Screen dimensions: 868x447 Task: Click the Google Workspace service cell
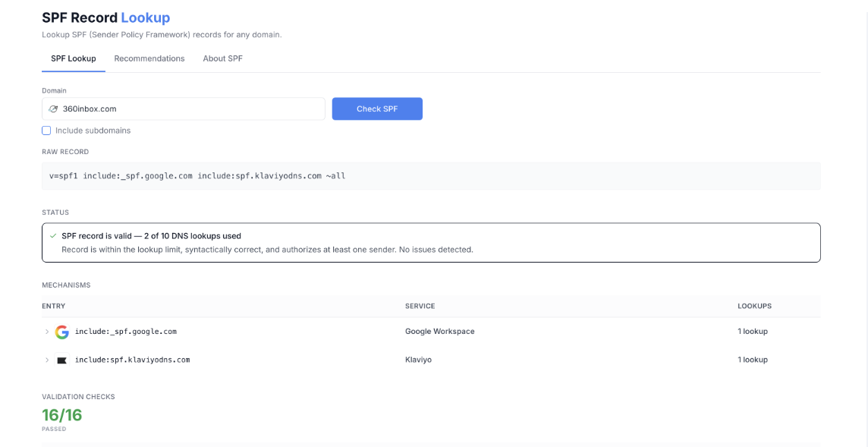(439, 332)
